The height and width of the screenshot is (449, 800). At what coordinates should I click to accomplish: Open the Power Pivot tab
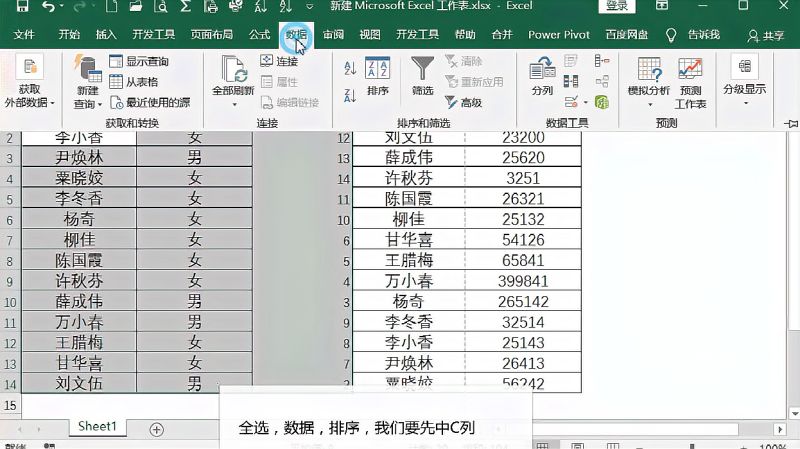click(x=558, y=35)
